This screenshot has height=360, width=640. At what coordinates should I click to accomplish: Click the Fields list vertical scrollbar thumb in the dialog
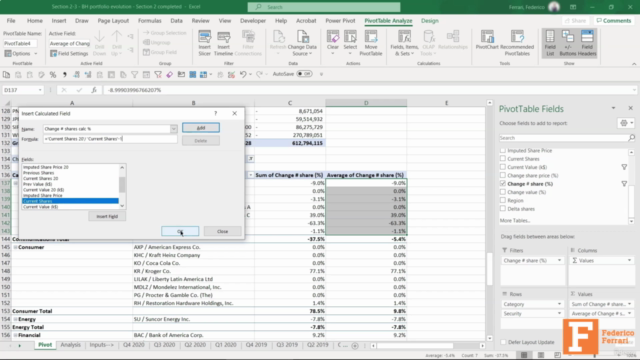tap(122, 184)
